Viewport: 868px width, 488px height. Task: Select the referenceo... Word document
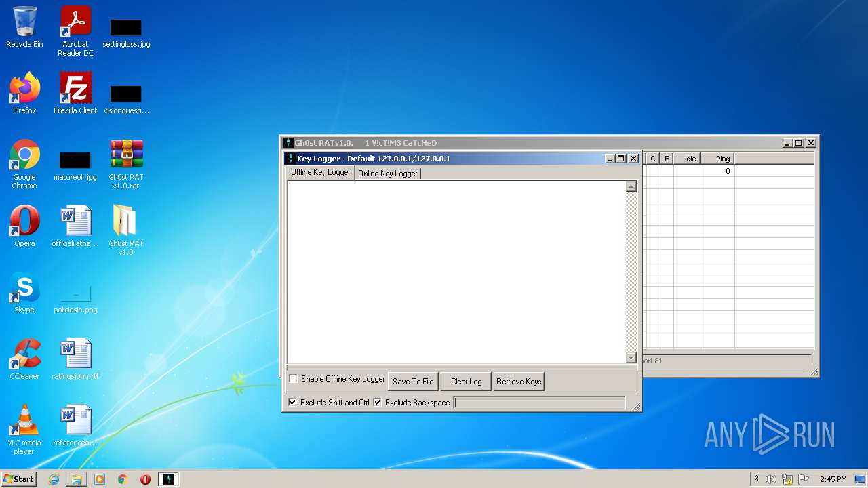coord(75,426)
